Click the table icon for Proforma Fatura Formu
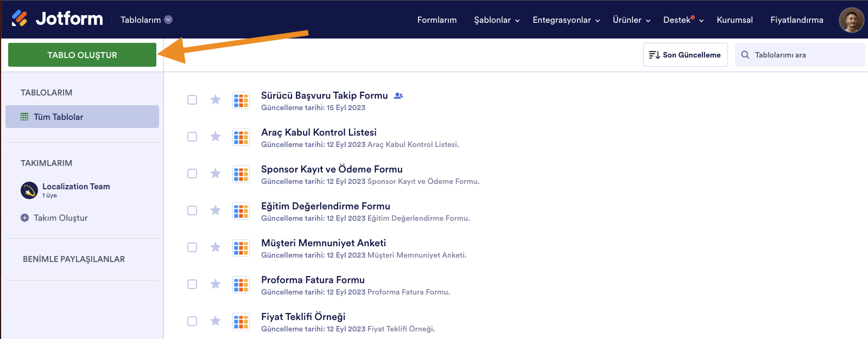Viewport: 868px width, 339px height. pos(241,284)
